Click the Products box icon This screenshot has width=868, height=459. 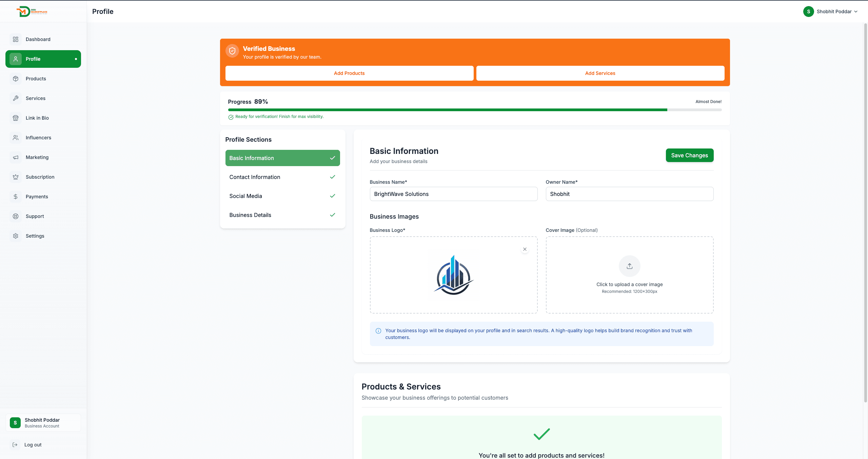coord(16,79)
